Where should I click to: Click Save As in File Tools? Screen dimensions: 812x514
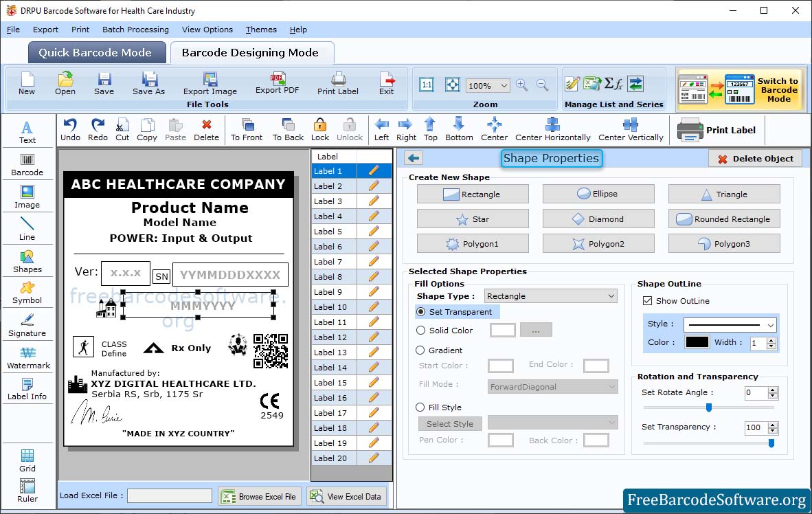coord(148,83)
